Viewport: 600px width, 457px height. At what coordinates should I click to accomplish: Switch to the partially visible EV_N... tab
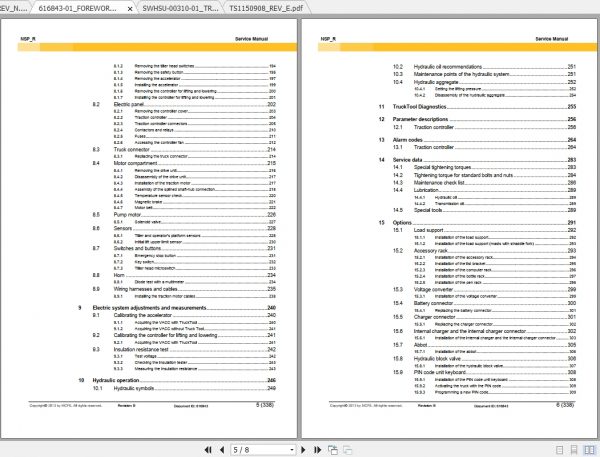click(x=13, y=8)
